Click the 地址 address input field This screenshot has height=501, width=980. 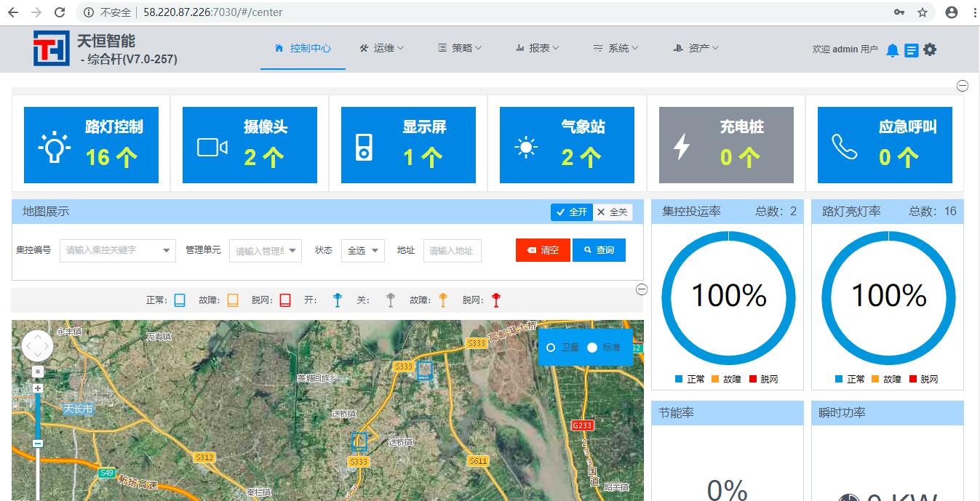coord(453,250)
